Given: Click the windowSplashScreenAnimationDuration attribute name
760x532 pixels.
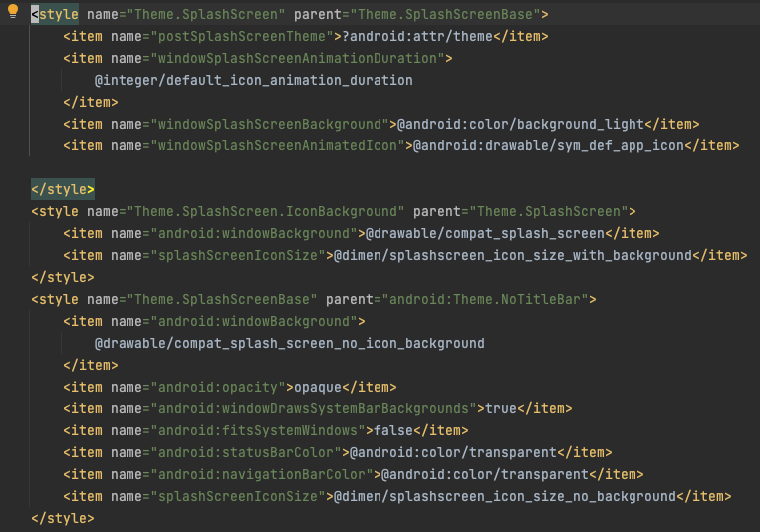Looking at the screenshot, I should click(296, 58).
